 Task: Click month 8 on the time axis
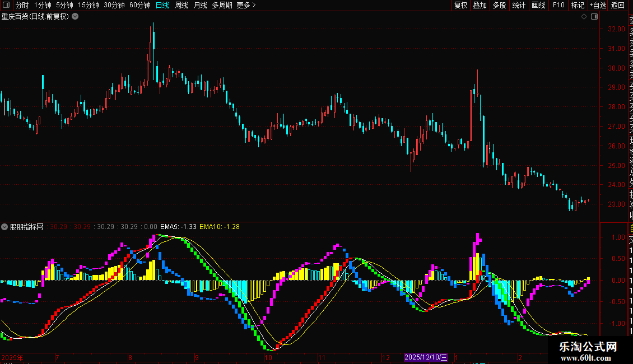(x=130, y=357)
